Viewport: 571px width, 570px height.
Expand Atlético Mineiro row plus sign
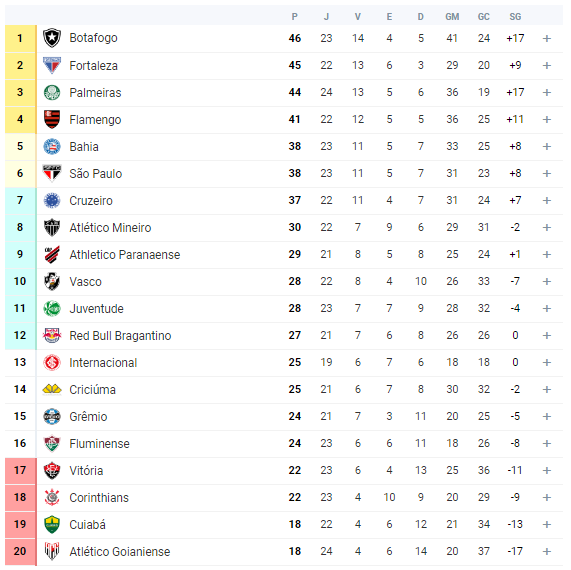pyautogui.click(x=547, y=227)
